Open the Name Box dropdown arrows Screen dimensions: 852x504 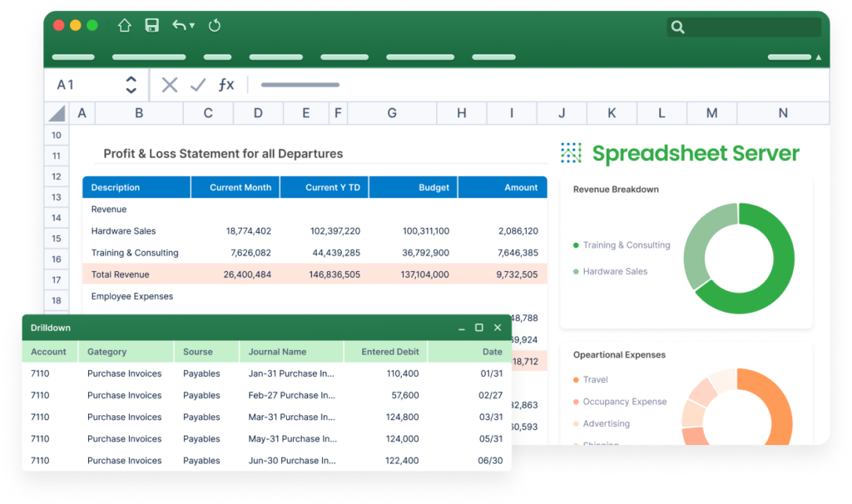click(x=131, y=84)
